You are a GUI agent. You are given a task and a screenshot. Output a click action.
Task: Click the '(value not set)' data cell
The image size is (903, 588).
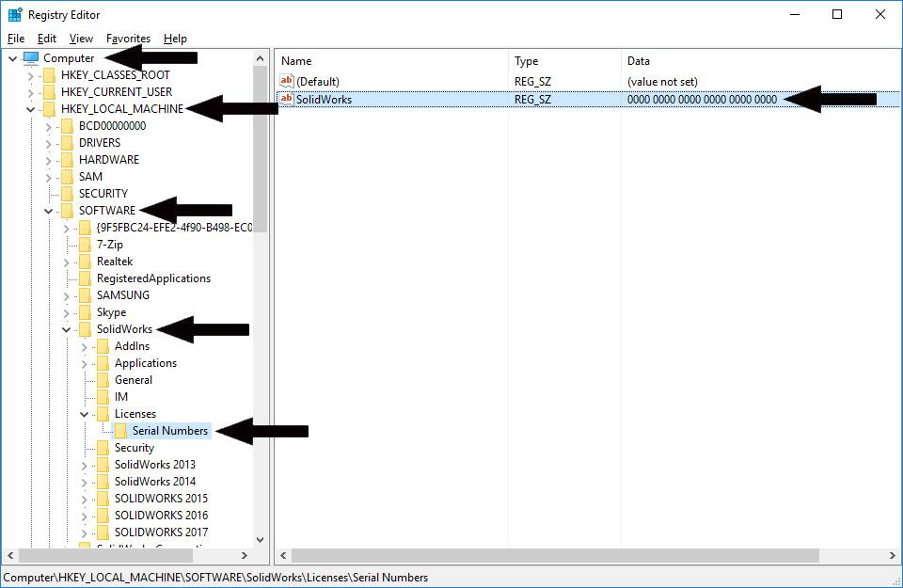662,82
